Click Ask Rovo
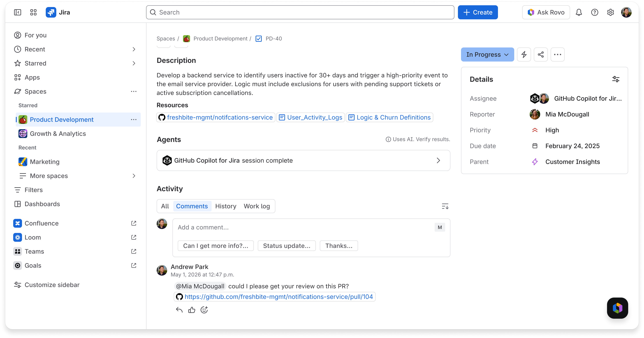This screenshot has height=338, width=644. click(x=546, y=12)
